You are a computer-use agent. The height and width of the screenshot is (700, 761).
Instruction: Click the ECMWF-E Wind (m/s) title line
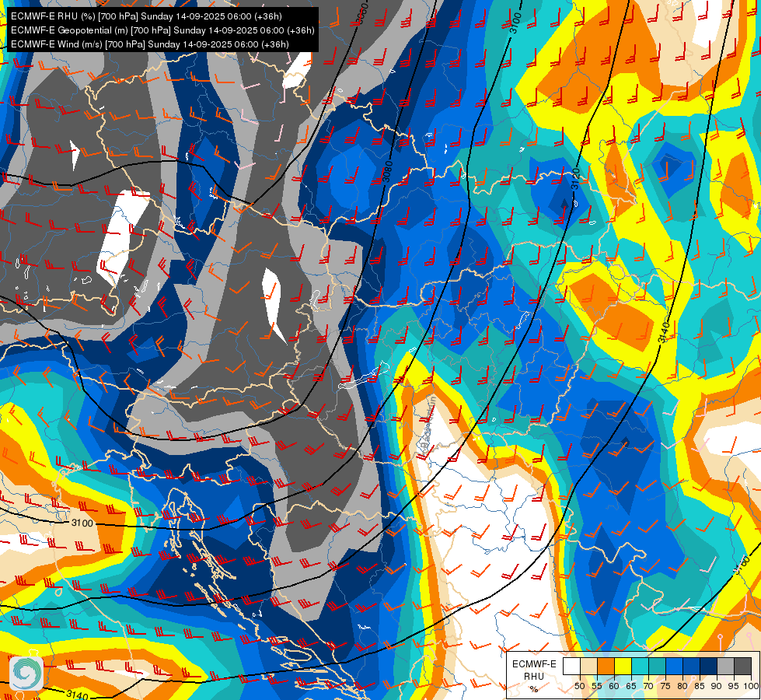click(150, 44)
